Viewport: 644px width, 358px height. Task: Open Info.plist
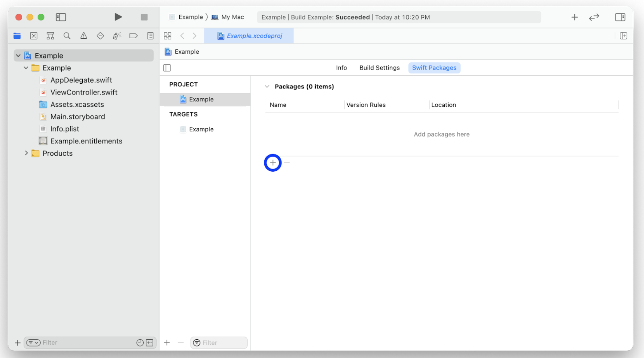pyautogui.click(x=65, y=129)
